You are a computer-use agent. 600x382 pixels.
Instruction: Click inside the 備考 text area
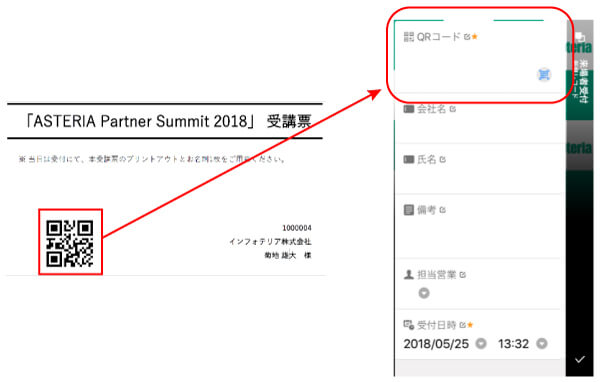tap(478, 237)
